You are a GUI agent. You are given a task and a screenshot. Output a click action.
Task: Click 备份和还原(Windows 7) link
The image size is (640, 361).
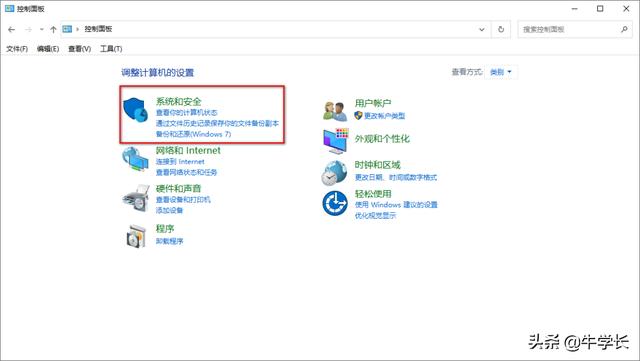point(193,134)
